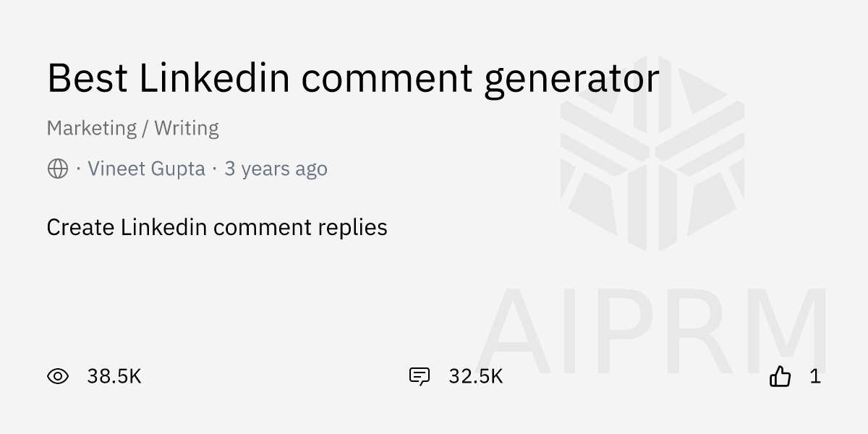Click the slash between Marketing and Writing
868x434 pixels.
click(145, 128)
